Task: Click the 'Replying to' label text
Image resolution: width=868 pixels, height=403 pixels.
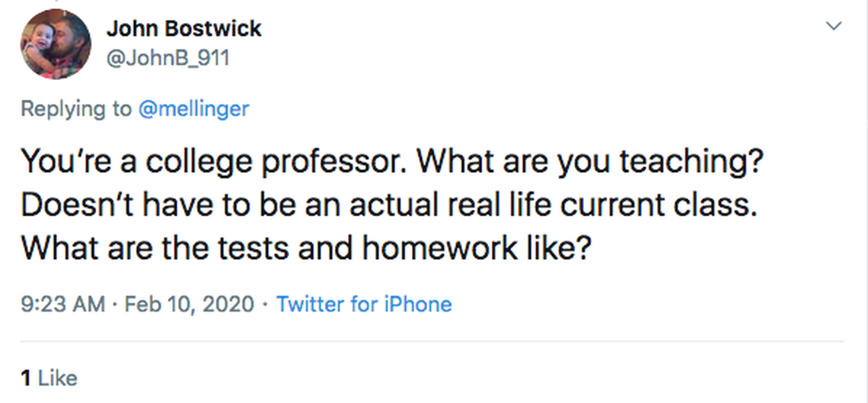Action: pos(76,109)
